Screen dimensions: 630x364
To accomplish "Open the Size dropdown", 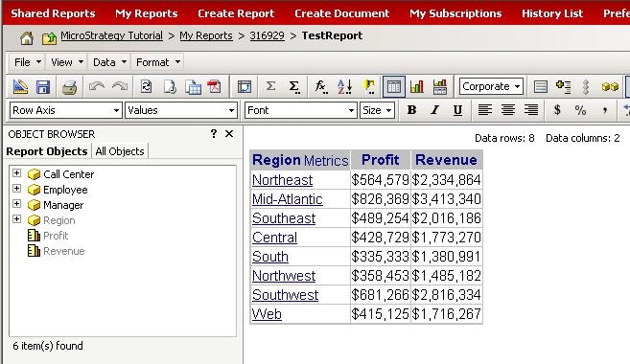I will 377,110.
